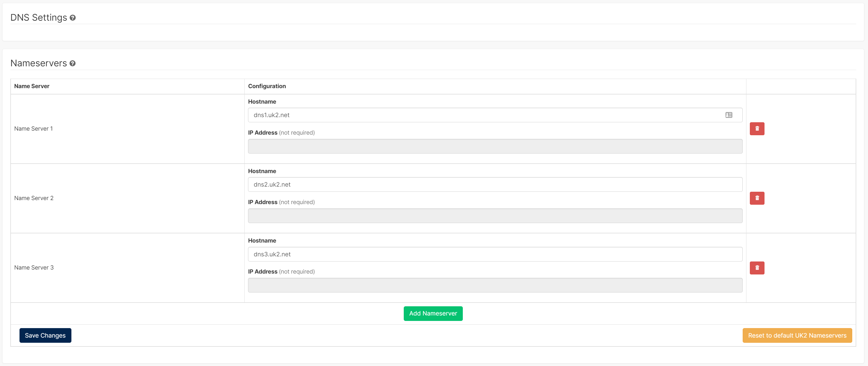Click the contact card autofill icon in hostname
This screenshot has height=366, width=868.
pos(729,115)
